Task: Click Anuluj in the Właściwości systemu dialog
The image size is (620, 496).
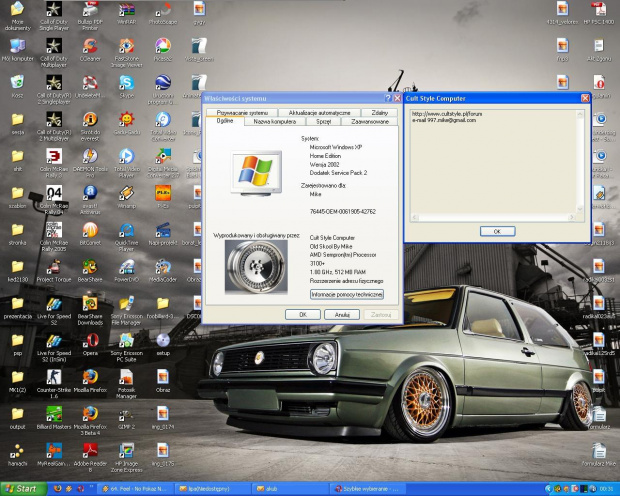Action: tap(342, 314)
